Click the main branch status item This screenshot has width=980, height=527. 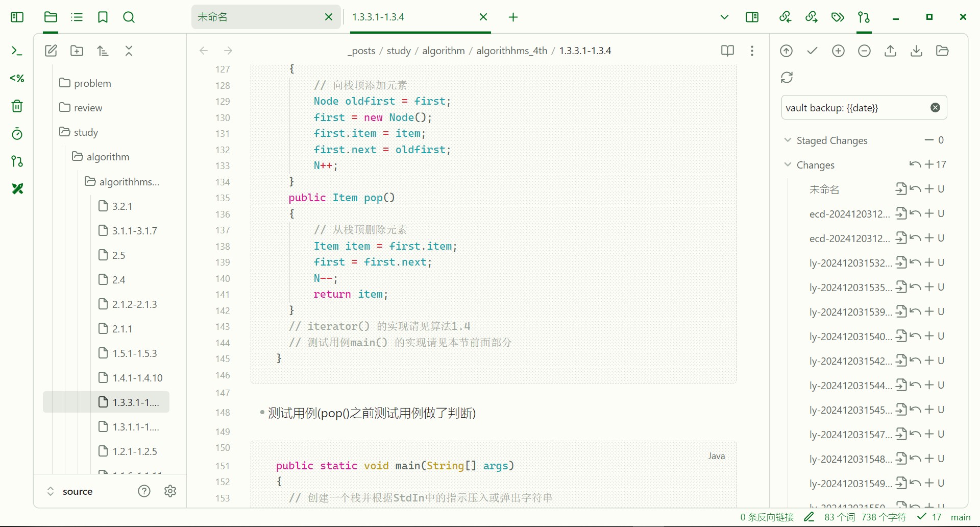click(x=961, y=517)
